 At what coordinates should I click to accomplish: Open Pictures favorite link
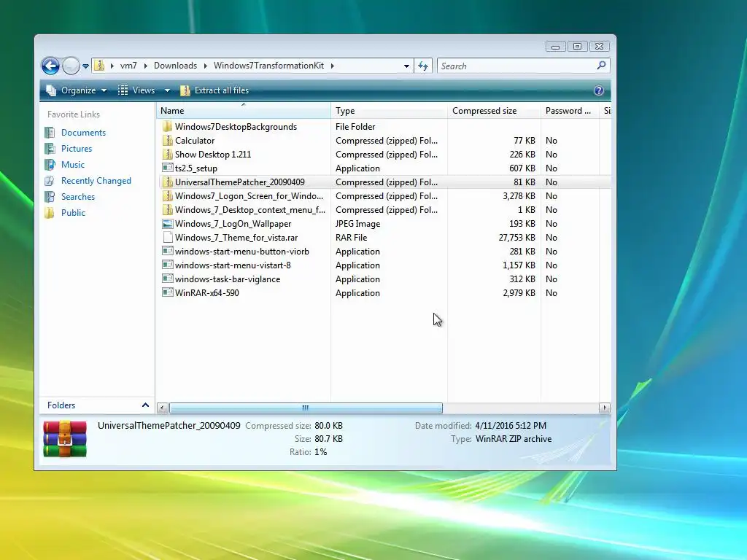point(76,149)
